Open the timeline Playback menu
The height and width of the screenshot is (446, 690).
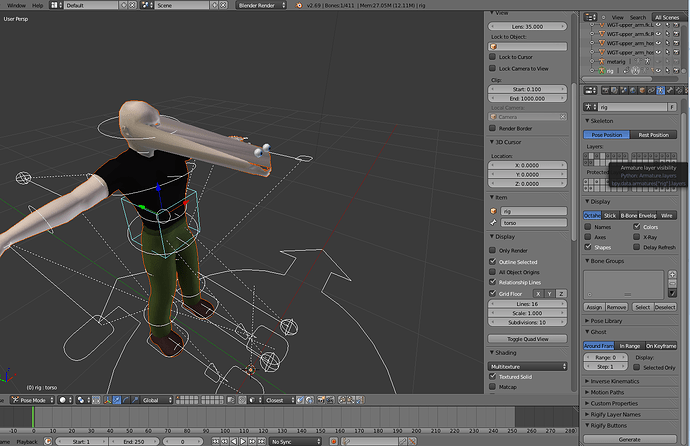[27, 442]
